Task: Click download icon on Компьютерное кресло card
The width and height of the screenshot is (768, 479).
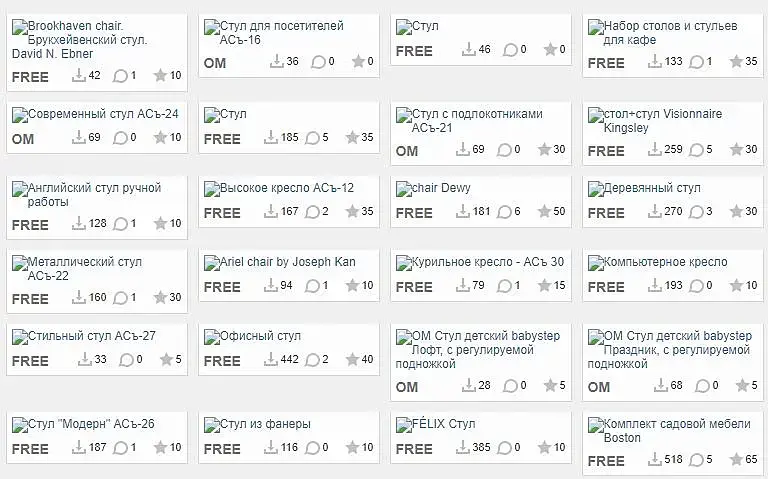Action: [x=657, y=287]
